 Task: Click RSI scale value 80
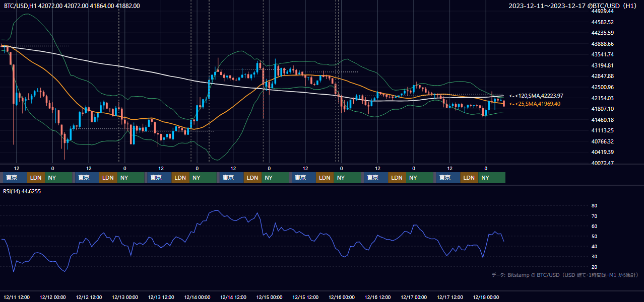click(594, 206)
